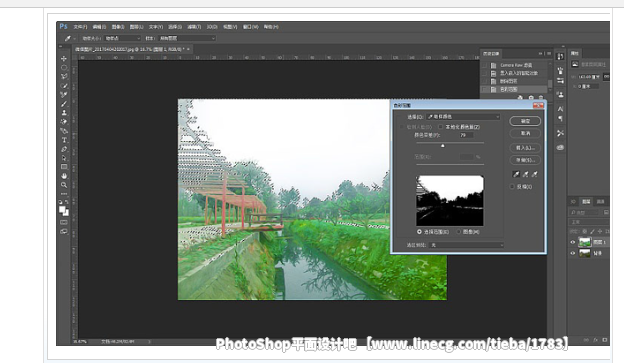Change screen mode from toolbar bottom
This screenshot has width=624, height=363.
tap(64, 231)
